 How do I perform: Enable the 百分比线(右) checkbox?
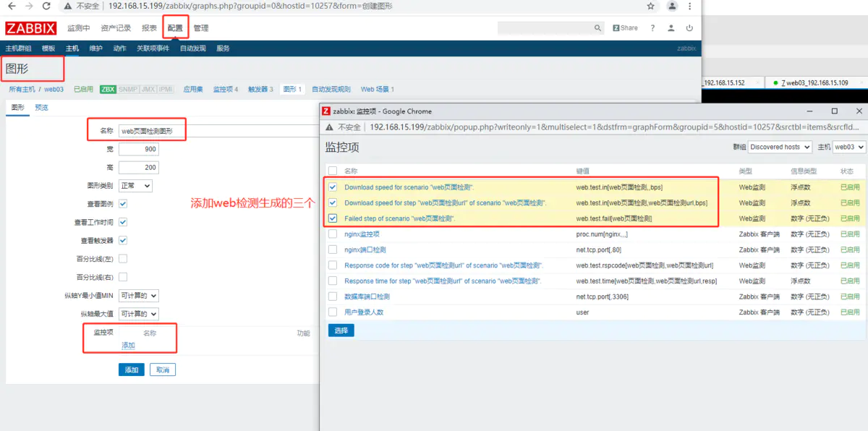pyautogui.click(x=123, y=277)
